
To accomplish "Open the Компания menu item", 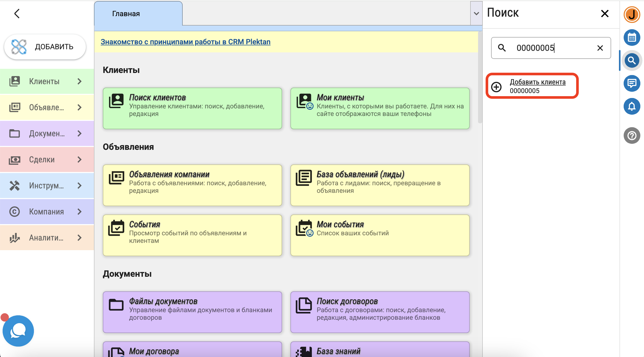I will point(47,212).
